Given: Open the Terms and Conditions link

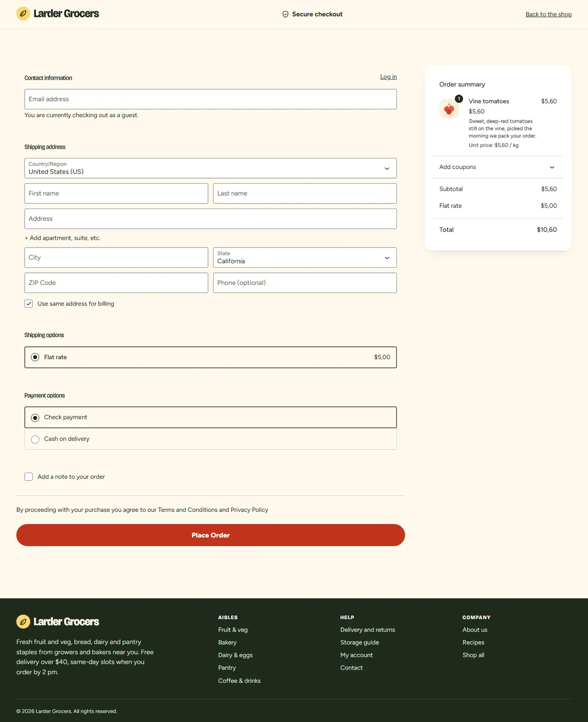Looking at the screenshot, I should (x=188, y=510).
